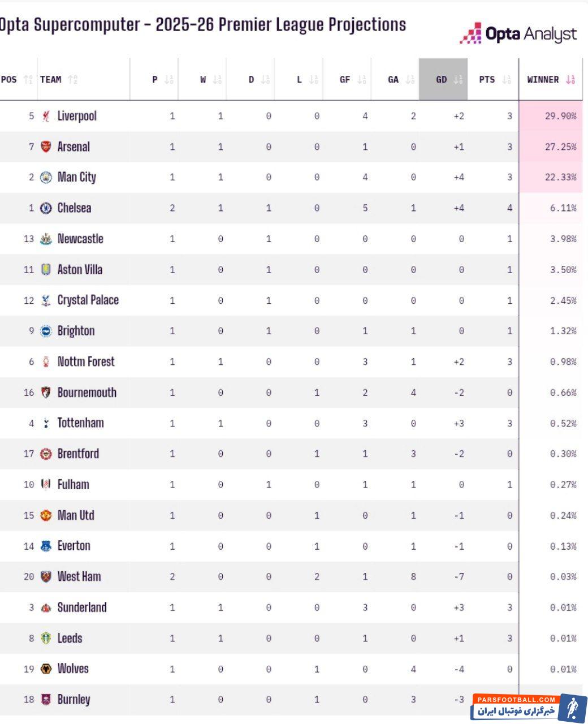
Task: Click the Man City club crest icon
Action: [x=46, y=178]
